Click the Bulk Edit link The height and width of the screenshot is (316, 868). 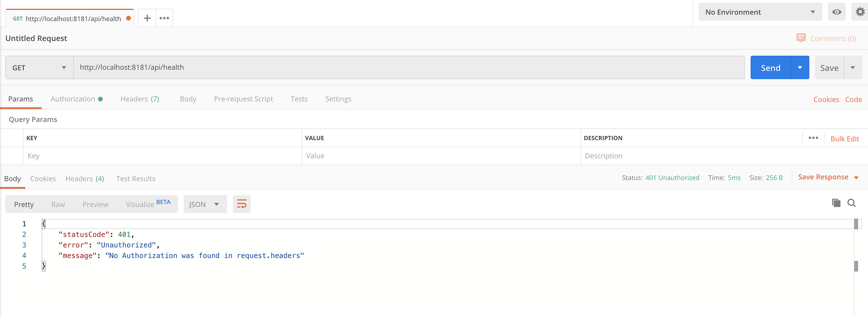(845, 139)
